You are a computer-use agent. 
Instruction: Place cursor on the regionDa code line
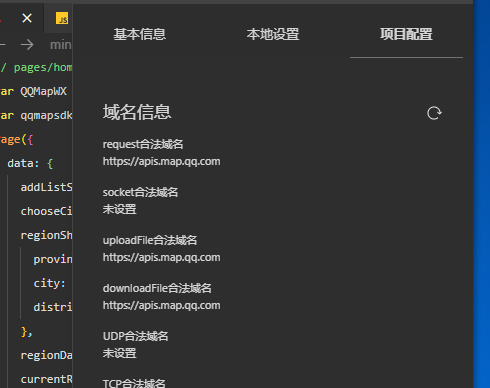47,355
